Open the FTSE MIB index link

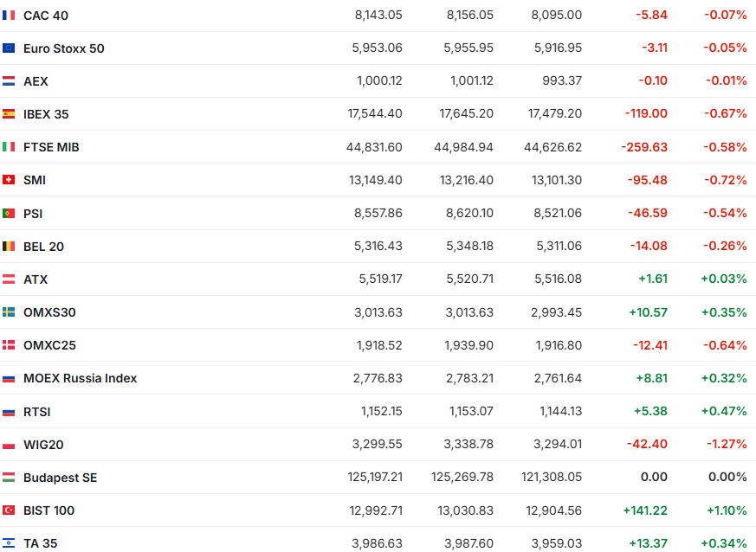coord(51,147)
